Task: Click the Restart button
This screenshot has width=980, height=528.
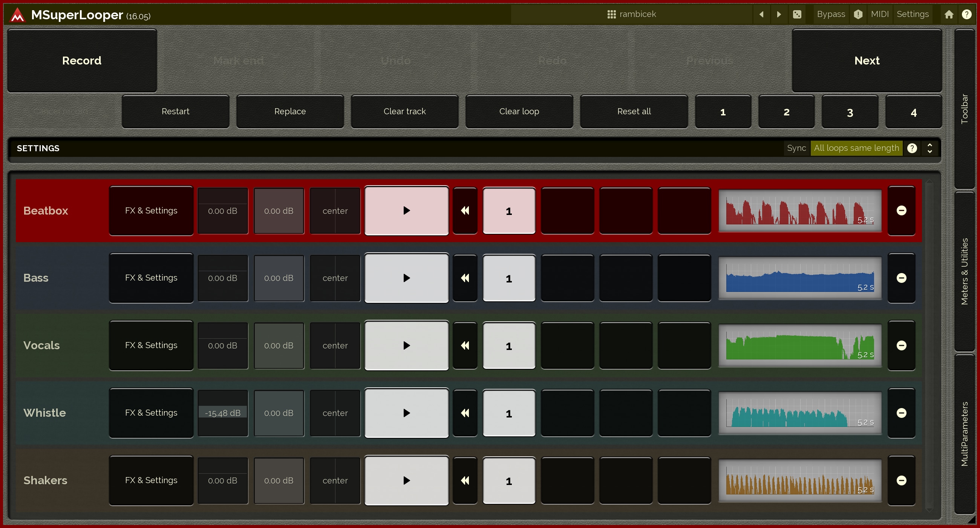Action: click(x=175, y=112)
